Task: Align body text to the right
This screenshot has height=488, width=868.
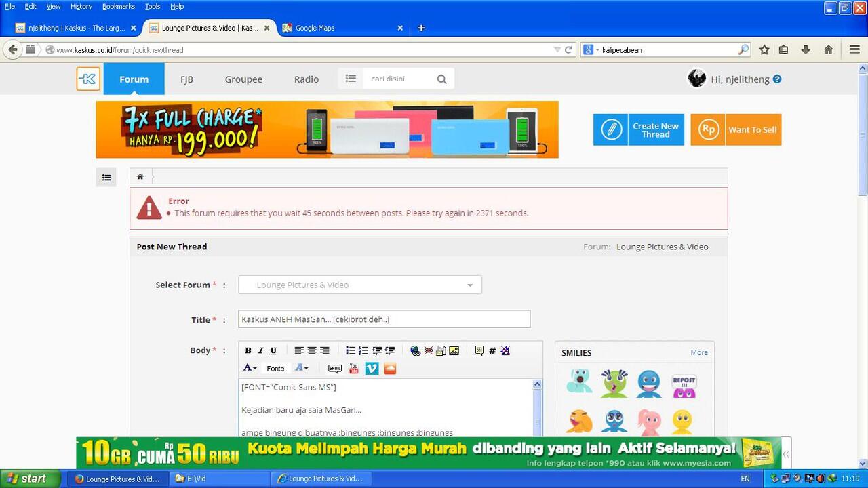Action: pos(325,350)
